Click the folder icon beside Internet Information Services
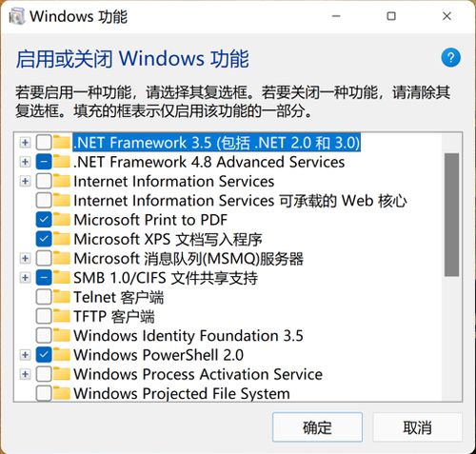 pyautogui.click(x=62, y=181)
